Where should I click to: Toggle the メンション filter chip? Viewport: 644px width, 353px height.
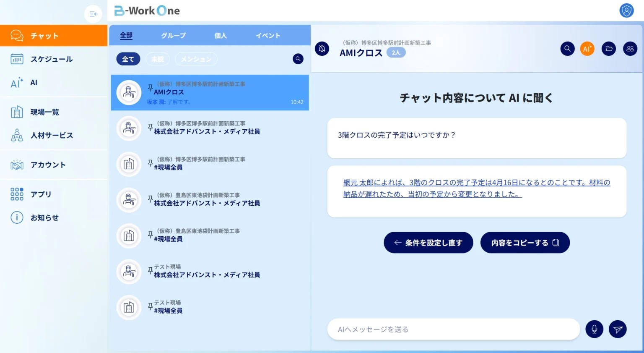pos(196,59)
